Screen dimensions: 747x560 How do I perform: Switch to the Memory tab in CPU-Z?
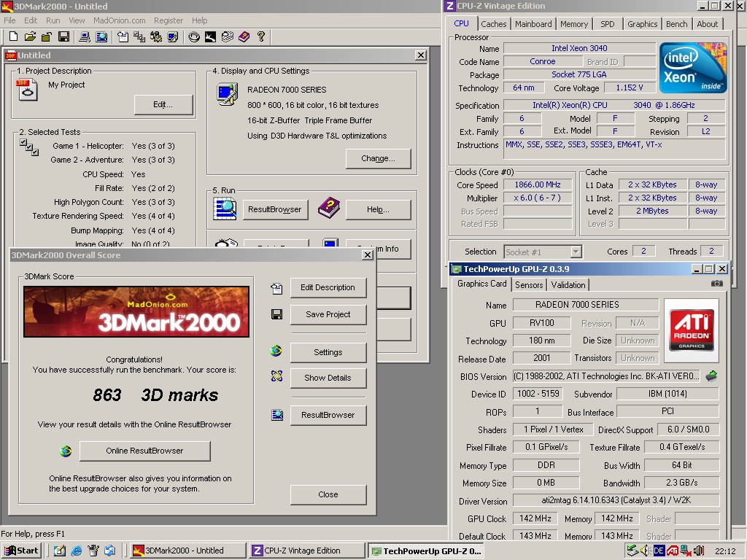(x=573, y=24)
